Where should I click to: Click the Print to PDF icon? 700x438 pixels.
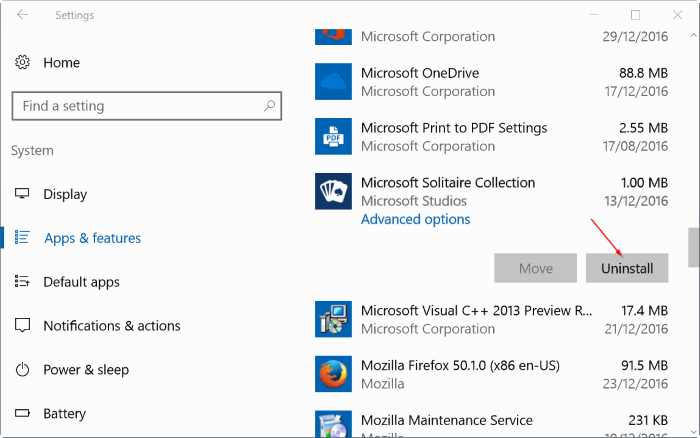333,137
